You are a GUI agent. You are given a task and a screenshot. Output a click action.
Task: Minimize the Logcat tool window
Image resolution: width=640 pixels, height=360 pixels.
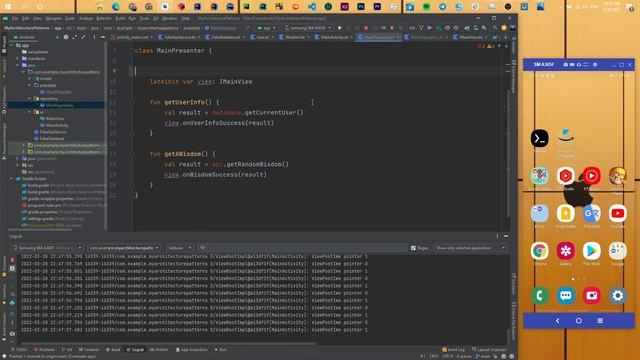(506, 236)
